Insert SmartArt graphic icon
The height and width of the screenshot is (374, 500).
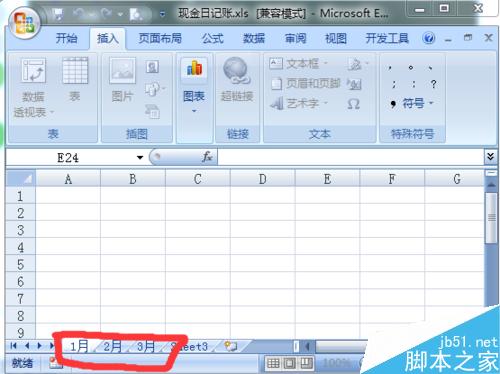[152, 112]
